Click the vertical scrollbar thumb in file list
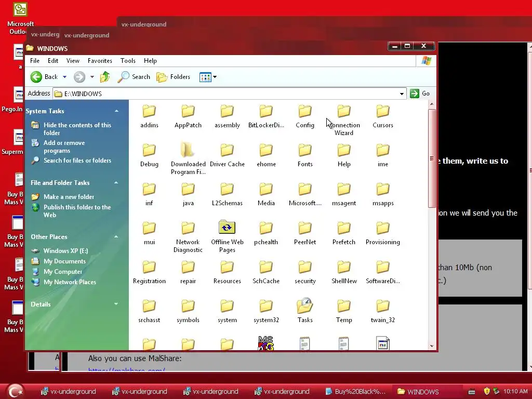532x399 pixels. 432,158
